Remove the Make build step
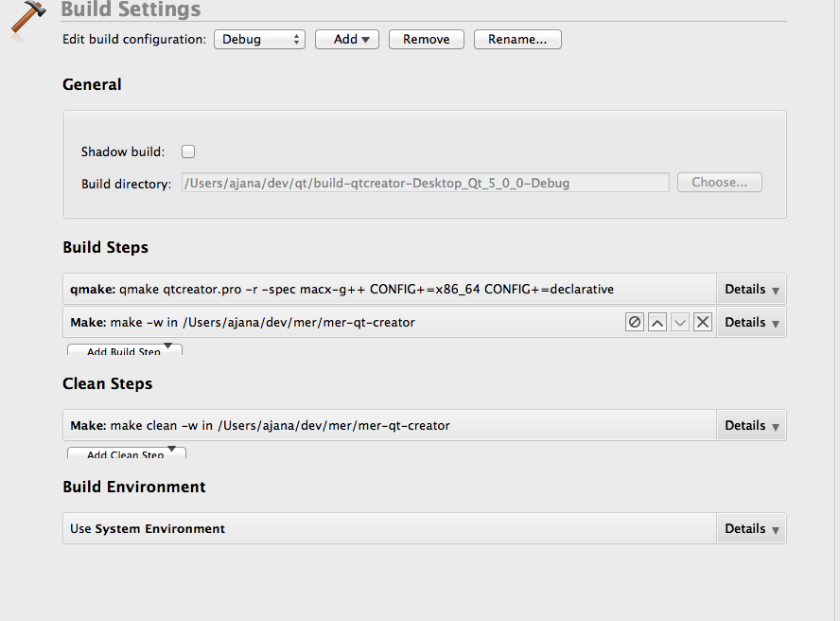Image resolution: width=840 pixels, height=621 pixels. (703, 322)
